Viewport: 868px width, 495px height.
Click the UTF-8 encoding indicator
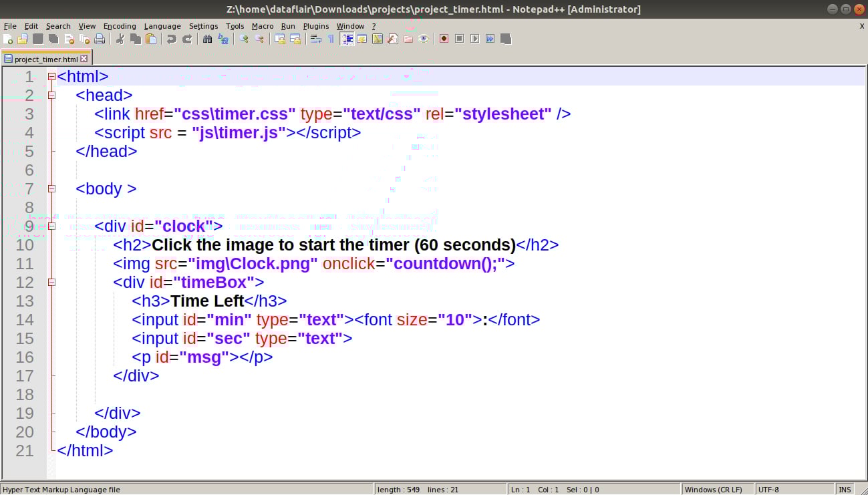point(767,489)
